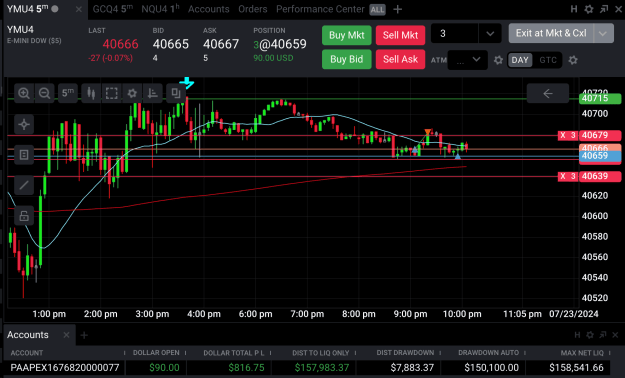
Task: Click the 40639 order price label
Action: [600, 176]
